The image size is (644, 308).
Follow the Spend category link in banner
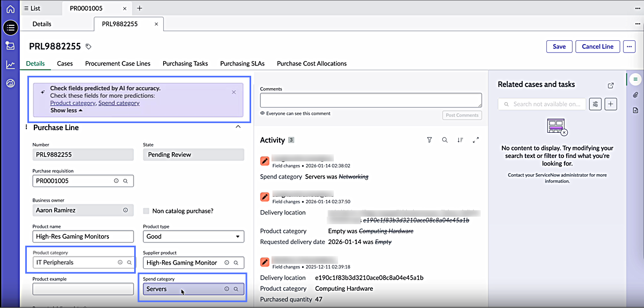[x=119, y=103]
